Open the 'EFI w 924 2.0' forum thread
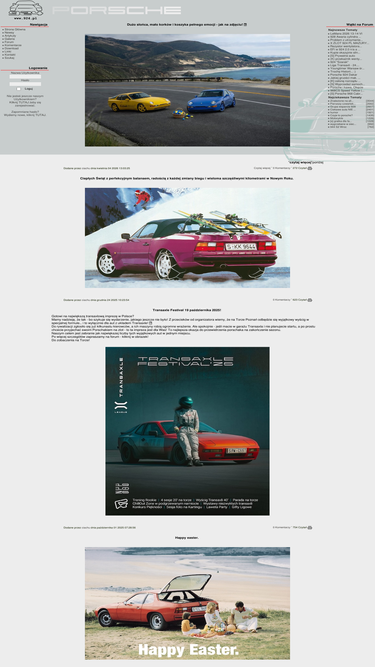The width and height of the screenshot is (375, 667). pyautogui.click(x=345, y=49)
